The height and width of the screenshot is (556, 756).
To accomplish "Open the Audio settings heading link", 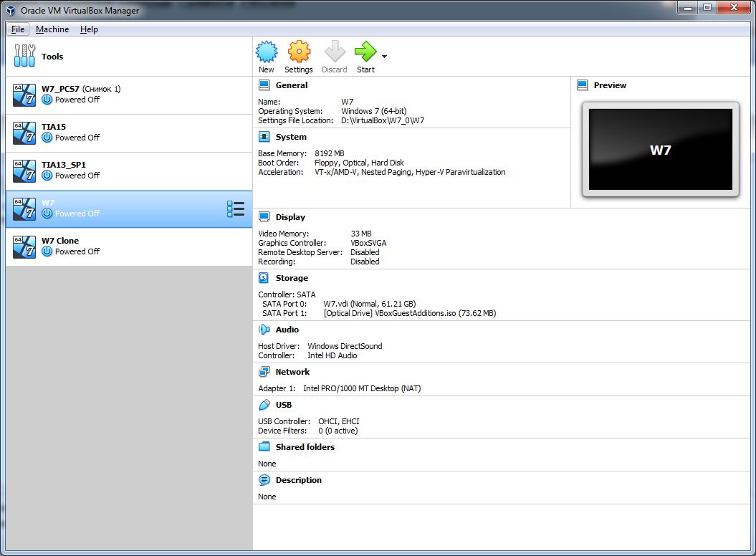I will tap(287, 330).
